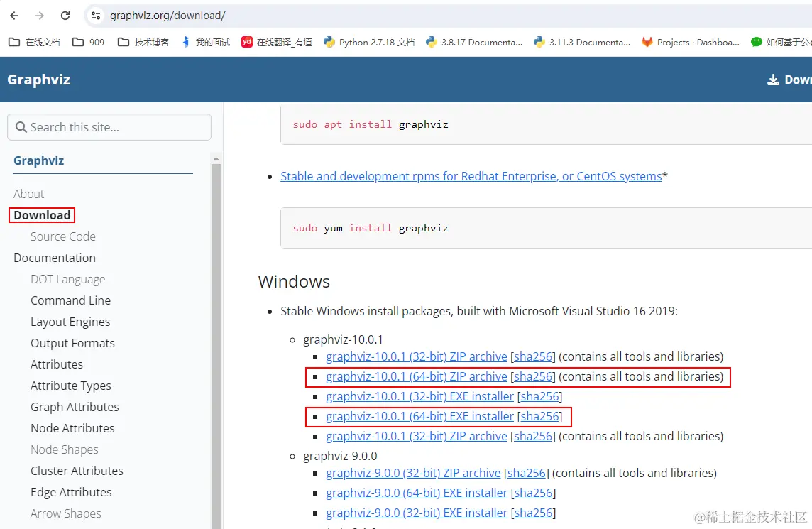
Task: Download graphviz-9.0.0 32-bit ZIP archive
Action: [413, 473]
